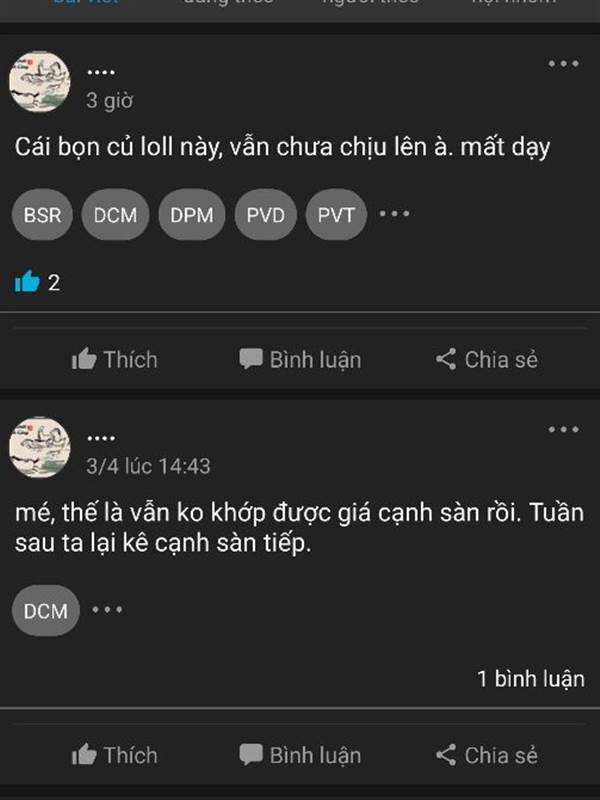Expand more tags beside second post DCM
Image resolution: width=600 pixels, height=800 pixels.
pos(107,609)
